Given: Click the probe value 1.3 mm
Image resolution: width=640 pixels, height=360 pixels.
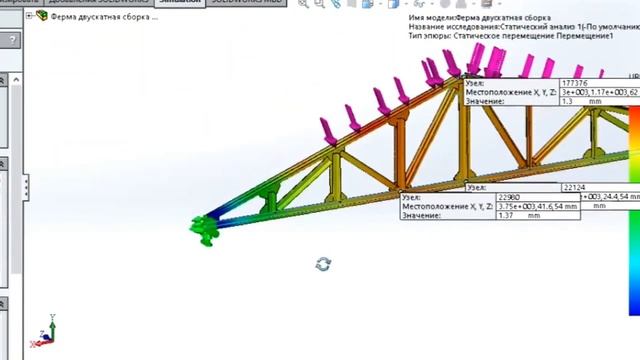Looking at the screenshot, I should click(582, 101).
